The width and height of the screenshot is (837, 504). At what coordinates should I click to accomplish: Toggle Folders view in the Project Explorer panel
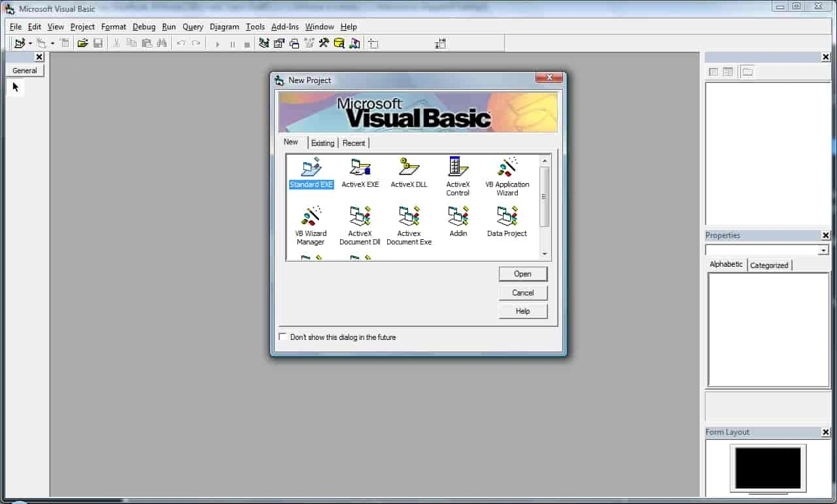click(747, 72)
